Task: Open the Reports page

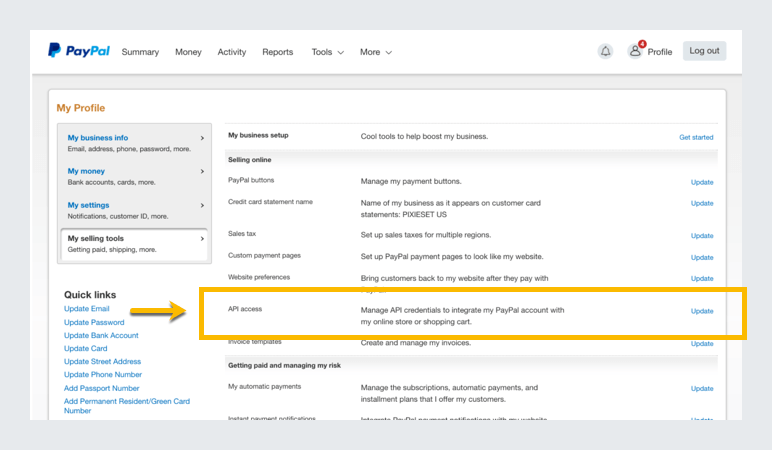Action: pyautogui.click(x=278, y=52)
